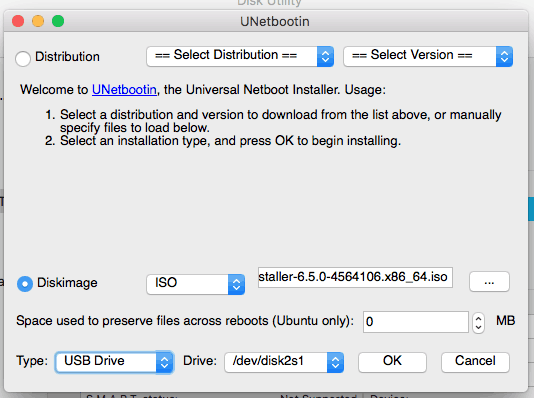
Task: Click the UNetbootin hyperlink
Action: [x=124, y=90]
